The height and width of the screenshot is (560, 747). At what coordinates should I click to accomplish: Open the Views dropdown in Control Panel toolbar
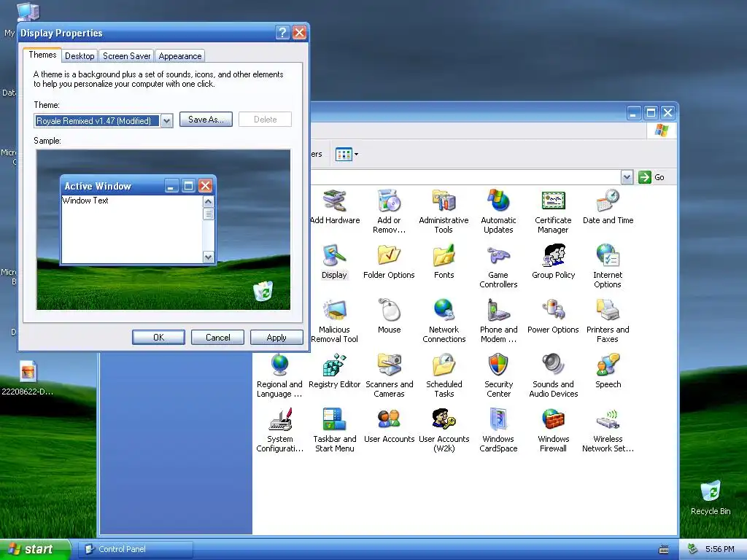coord(347,155)
